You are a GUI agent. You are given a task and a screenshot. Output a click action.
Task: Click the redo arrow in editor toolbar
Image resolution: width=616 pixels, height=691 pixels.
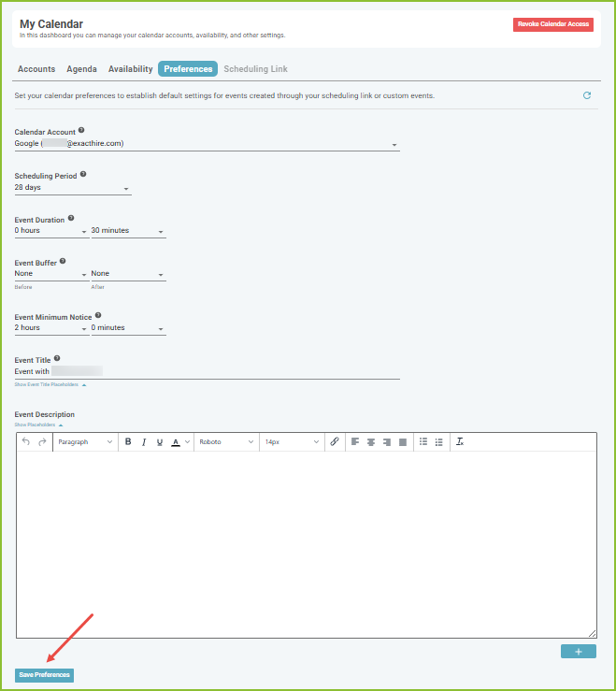coord(42,441)
